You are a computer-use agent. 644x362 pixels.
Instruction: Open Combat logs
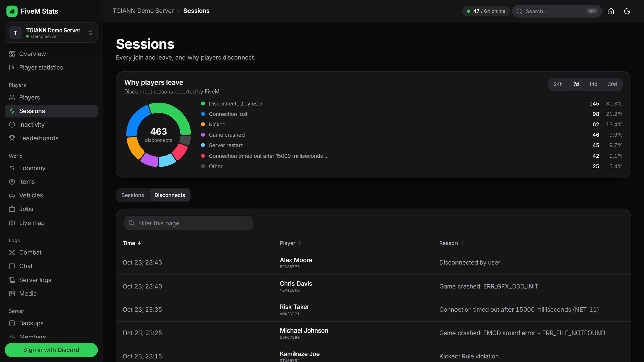51,253
